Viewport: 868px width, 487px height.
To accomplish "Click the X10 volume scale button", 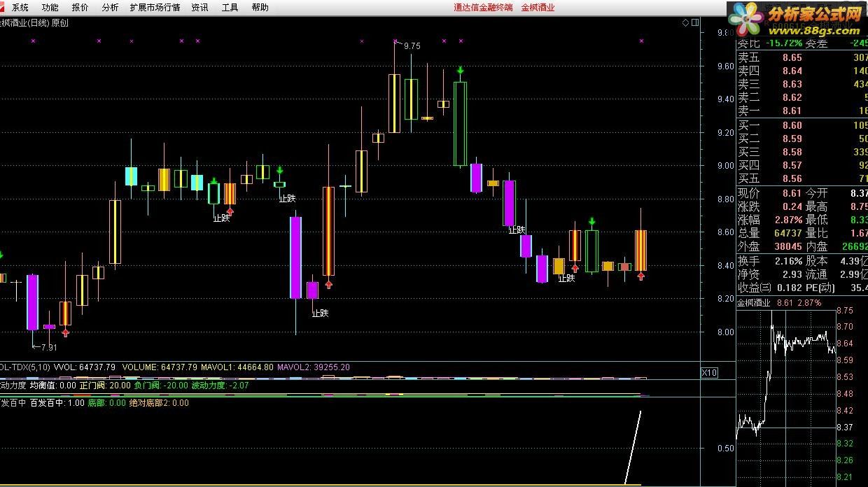I will tap(709, 373).
